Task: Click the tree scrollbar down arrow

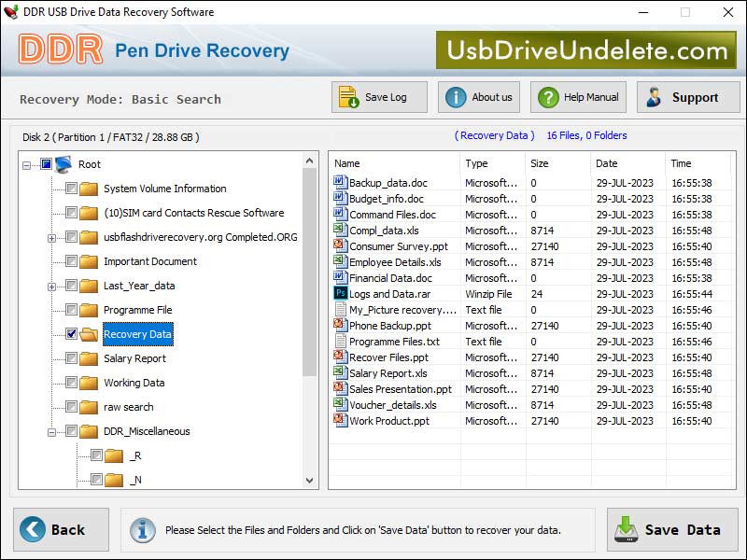Action: tap(310, 480)
